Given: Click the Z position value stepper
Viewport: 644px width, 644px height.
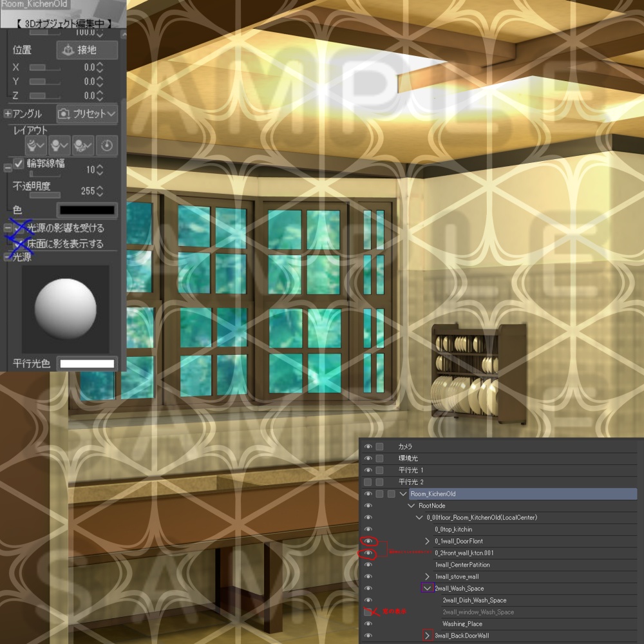Looking at the screenshot, I should 99,96.
